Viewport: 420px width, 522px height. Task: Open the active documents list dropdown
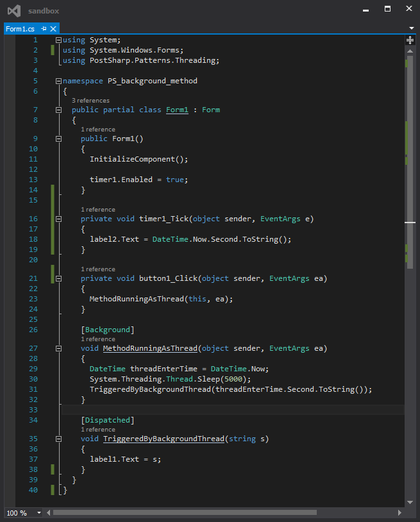(x=411, y=29)
